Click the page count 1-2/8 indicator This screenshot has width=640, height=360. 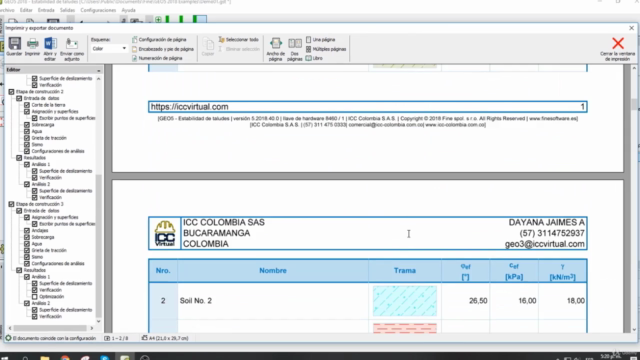tap(116, 338)
